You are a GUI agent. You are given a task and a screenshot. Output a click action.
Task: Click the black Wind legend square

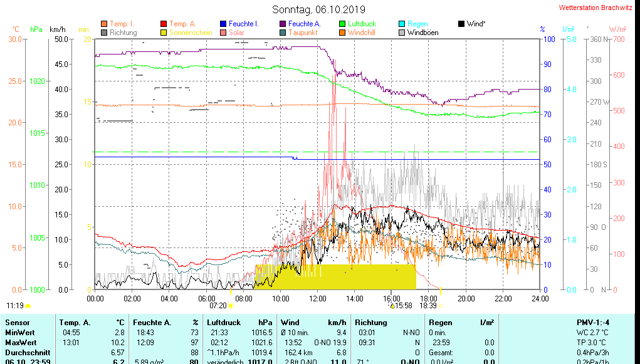tap(461, 24)
